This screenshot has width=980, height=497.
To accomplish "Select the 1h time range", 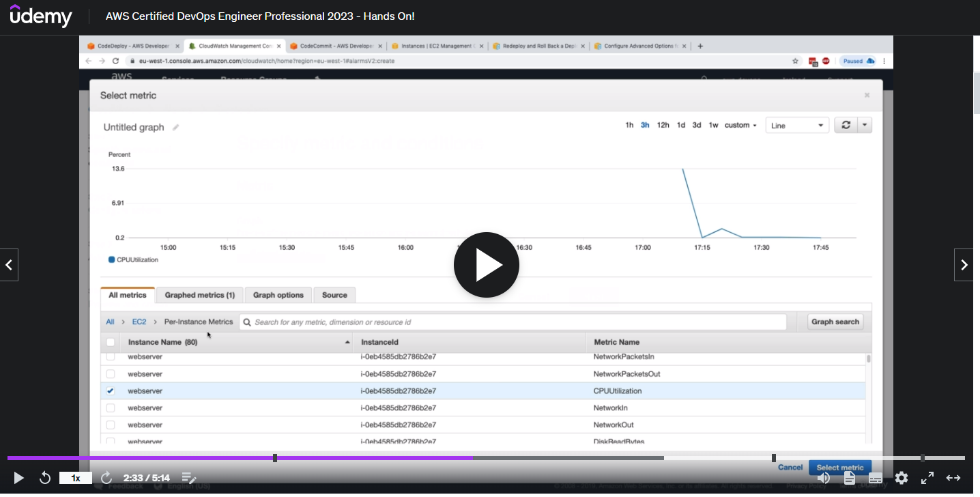I will [x=629, y=126].
